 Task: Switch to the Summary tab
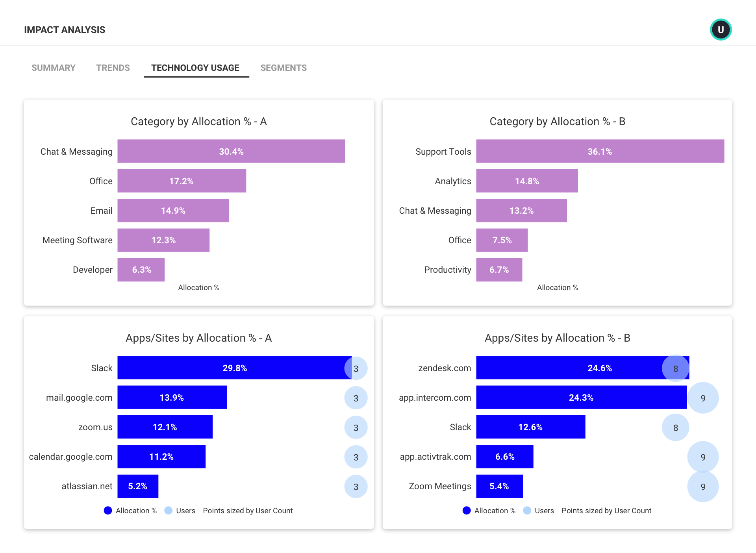point(54,68)
